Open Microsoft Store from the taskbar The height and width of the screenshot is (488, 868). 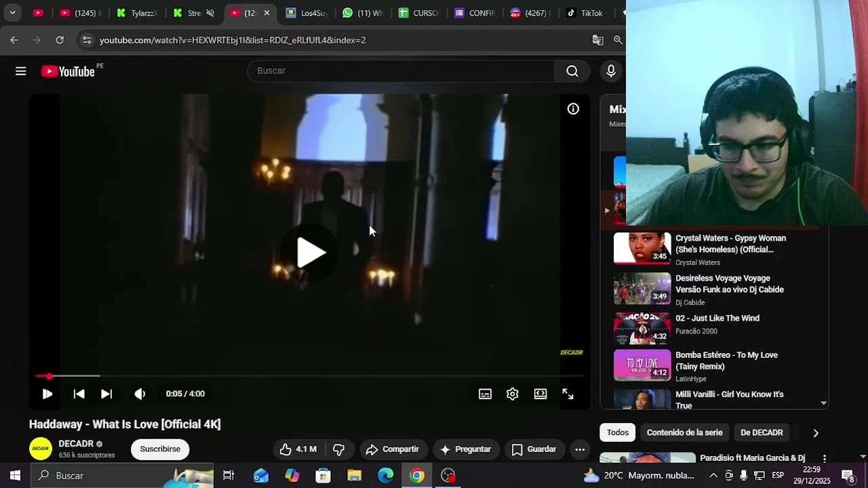coord(323,476)
